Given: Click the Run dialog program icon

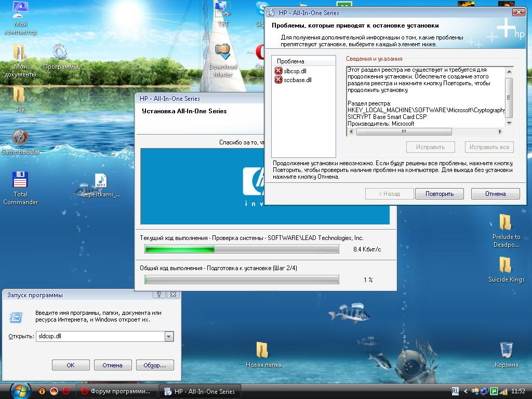Looking at the screenshot, I should pos(16,317).
